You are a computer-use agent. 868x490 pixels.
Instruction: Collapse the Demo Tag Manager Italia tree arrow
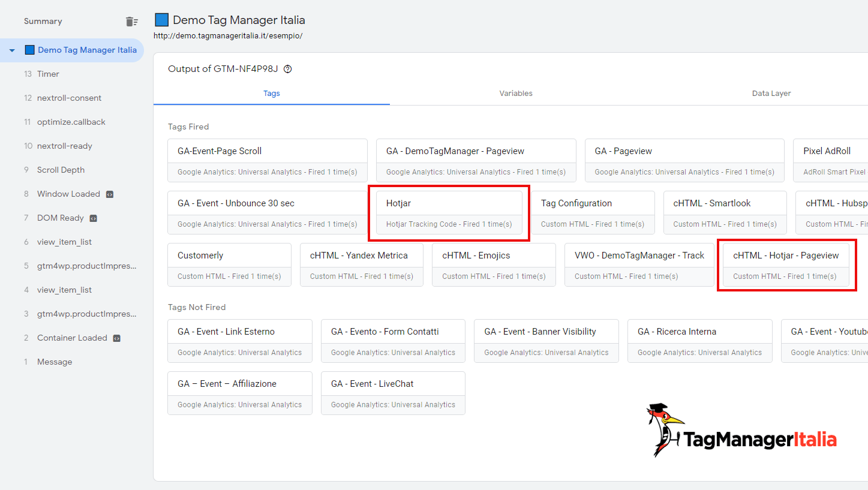(x=12, y=50)
